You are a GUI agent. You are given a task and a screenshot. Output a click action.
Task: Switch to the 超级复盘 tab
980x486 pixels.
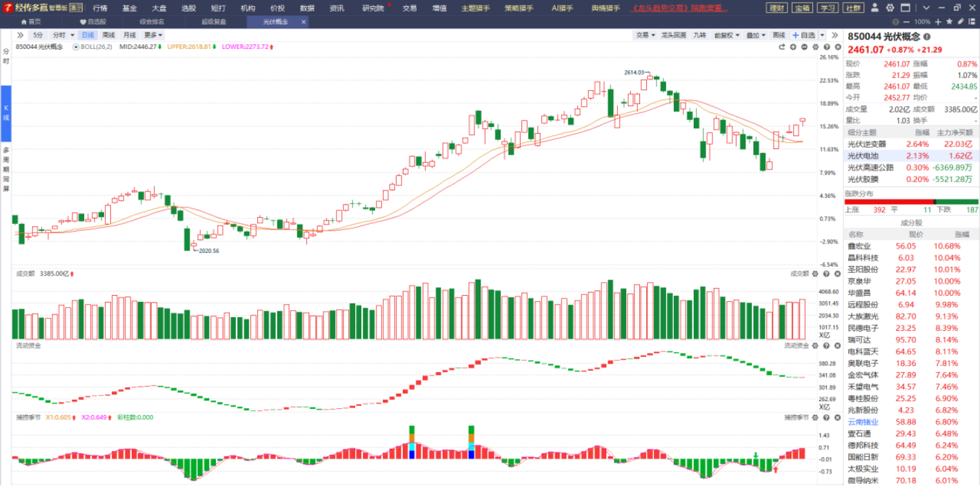click(214, 21)
